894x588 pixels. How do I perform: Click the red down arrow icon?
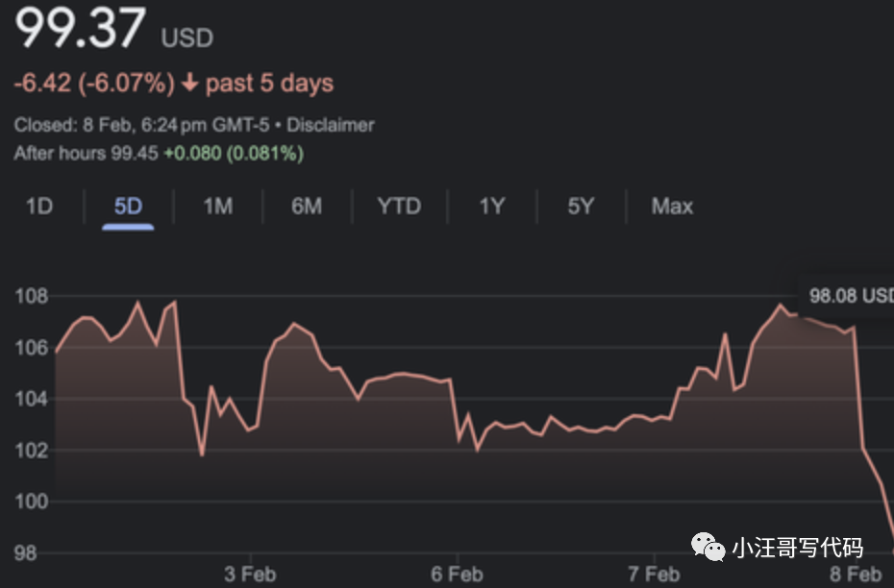[x=189, y=84]
